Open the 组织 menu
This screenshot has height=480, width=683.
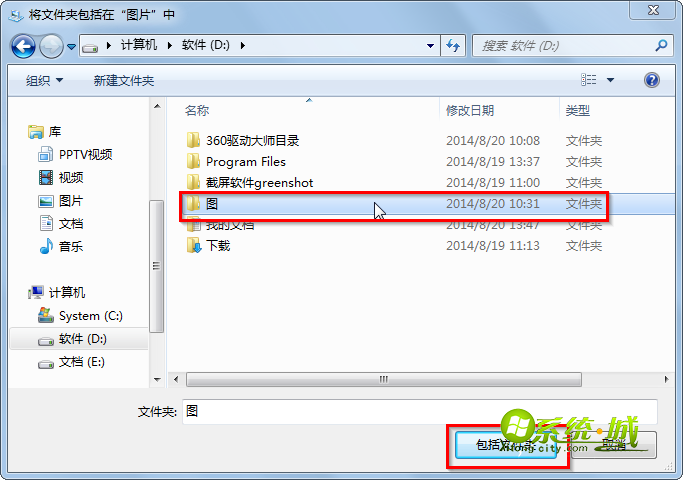point(44,81)
